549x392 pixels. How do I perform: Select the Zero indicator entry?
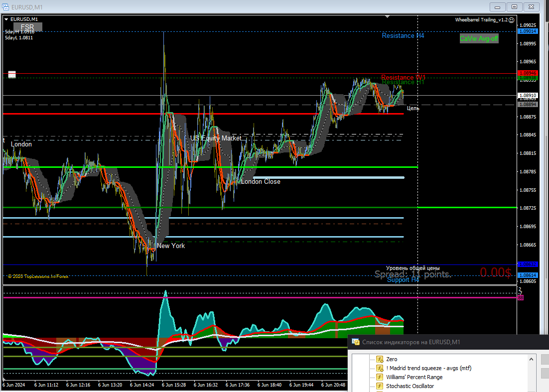pyautogui.click(x=392, y=359)
